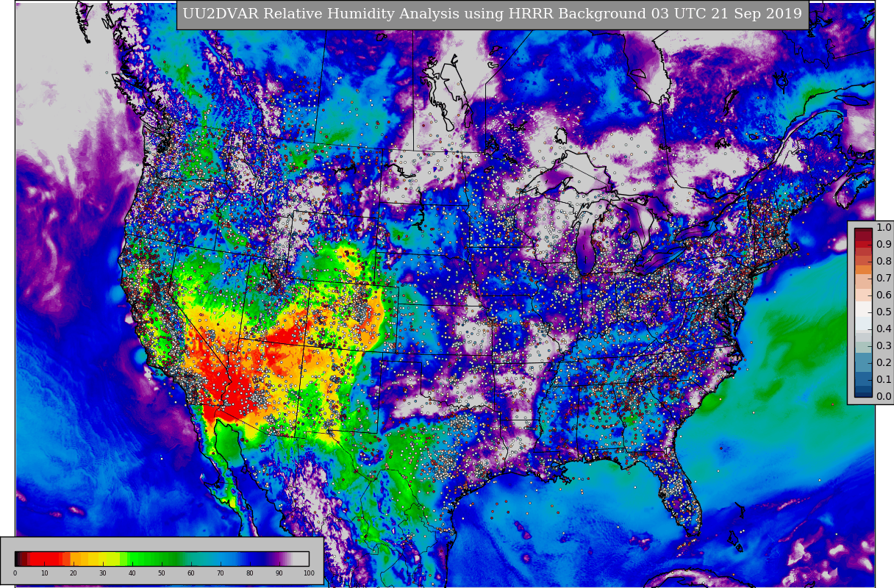Screen dimensions: 894x588
Task: Click tick label 70 on horizontal humidity colorbar
Action: click(221, 573)
